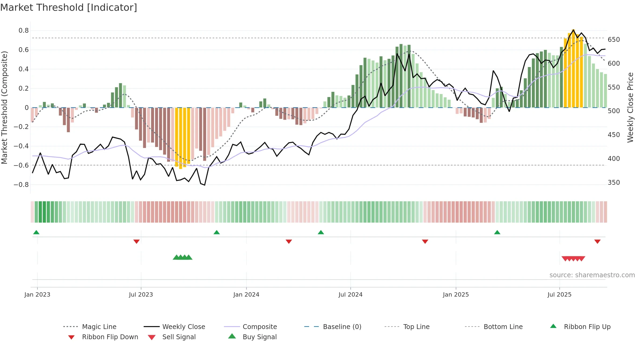This screenshot has width=644, height=362.
Task: Click the last Ribbon Flip Down marker in 2025
Action: (597, 242)
